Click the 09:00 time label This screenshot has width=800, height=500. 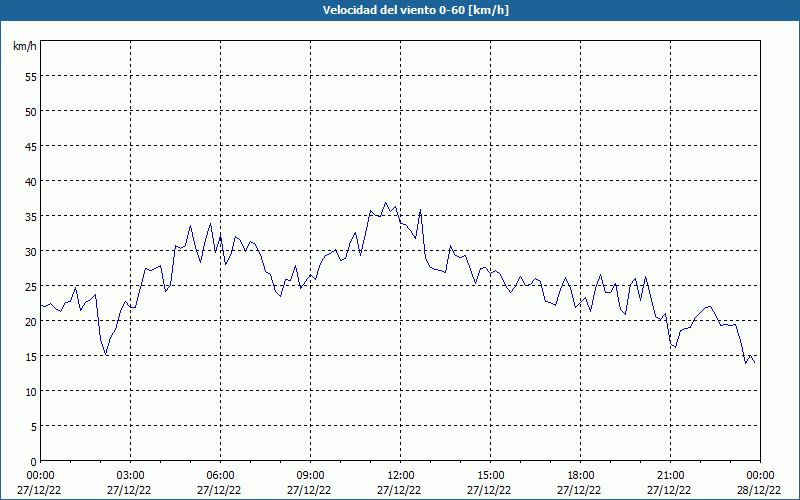point(310,476)
